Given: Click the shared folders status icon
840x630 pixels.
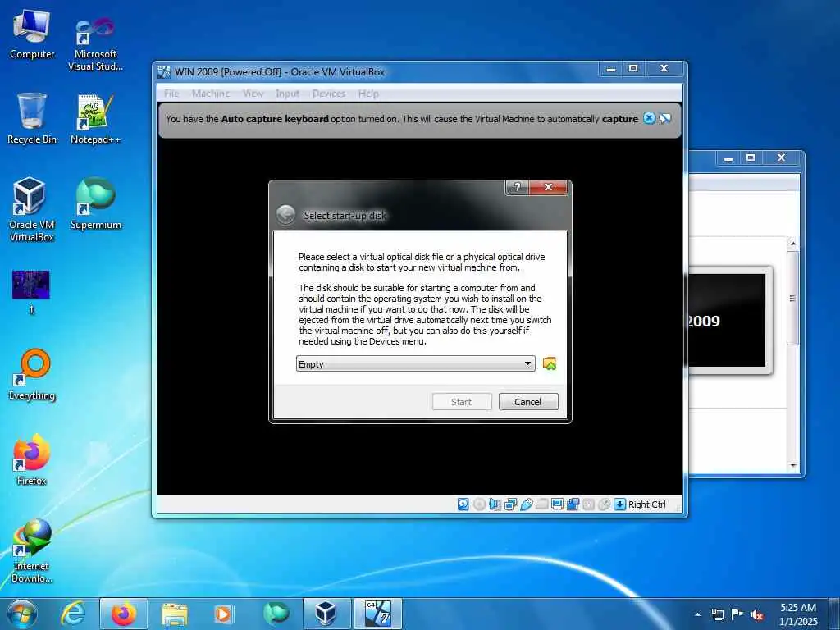Looking at the screenshot, I should (541, 504).
